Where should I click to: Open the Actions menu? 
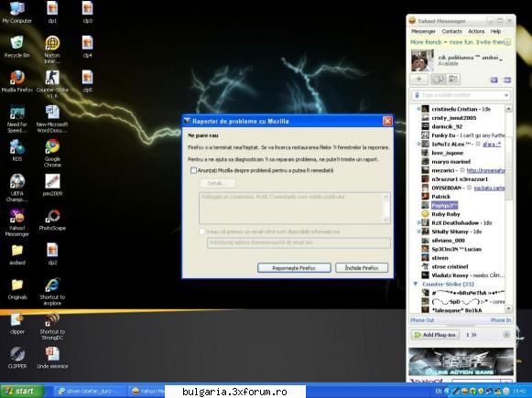[476, 31]
